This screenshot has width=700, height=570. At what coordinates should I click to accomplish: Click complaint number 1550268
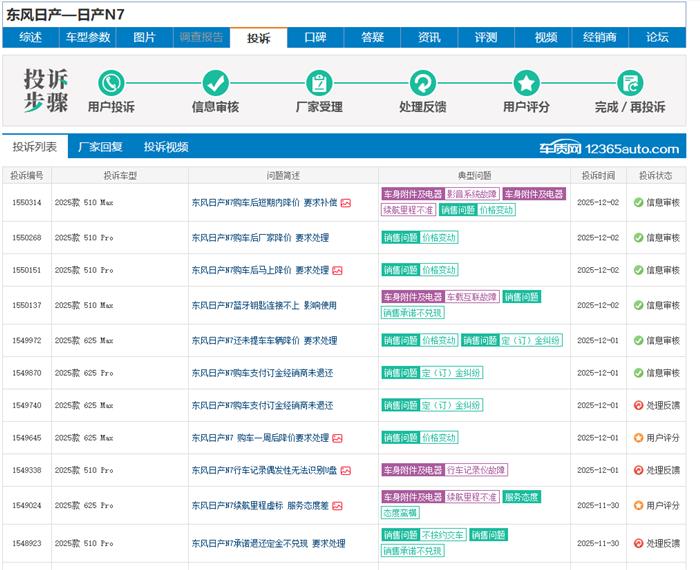pyautogui.click(x=27, y=238)
